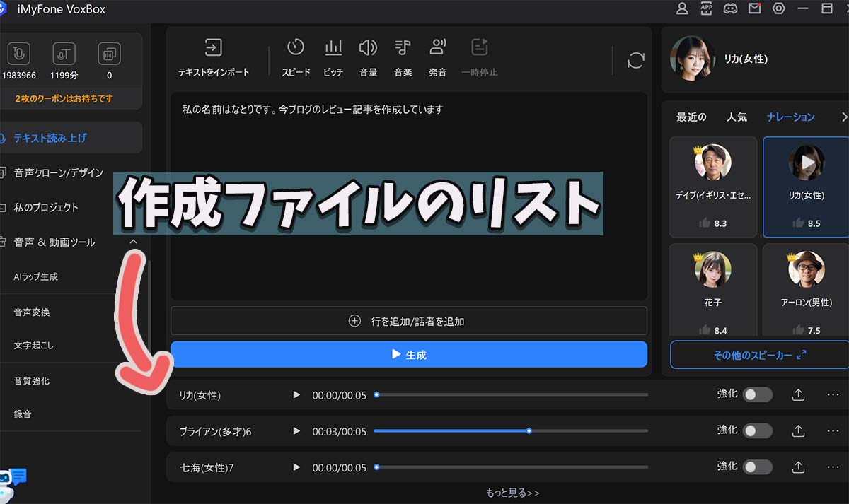
Task: Select the 花子 voice card
Action: (x=713, y=290)
